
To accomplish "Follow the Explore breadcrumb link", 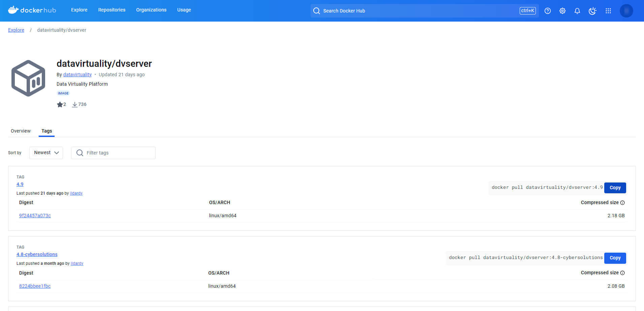I will [16, 30].
